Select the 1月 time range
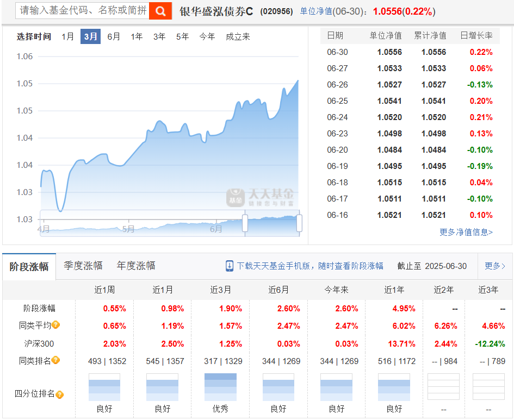 pyautogui.click(x=68, y=36)
